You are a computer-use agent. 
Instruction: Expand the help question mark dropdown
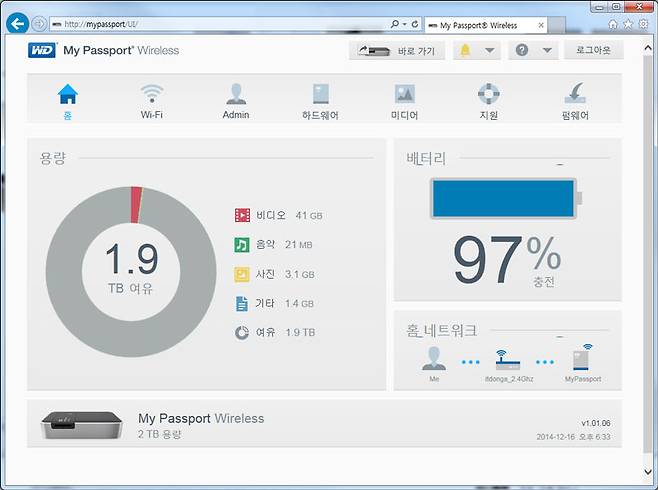point(547,50)
